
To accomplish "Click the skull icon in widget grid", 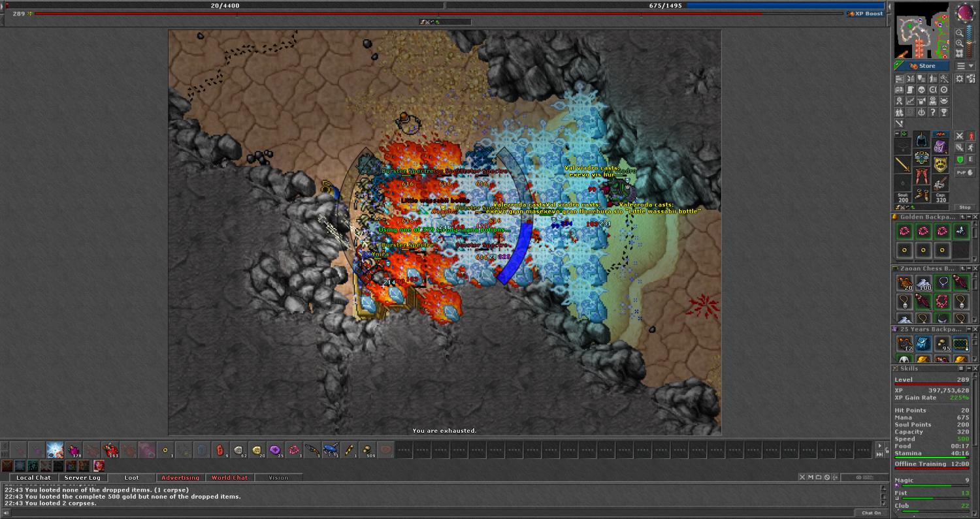I will point(921,90).
